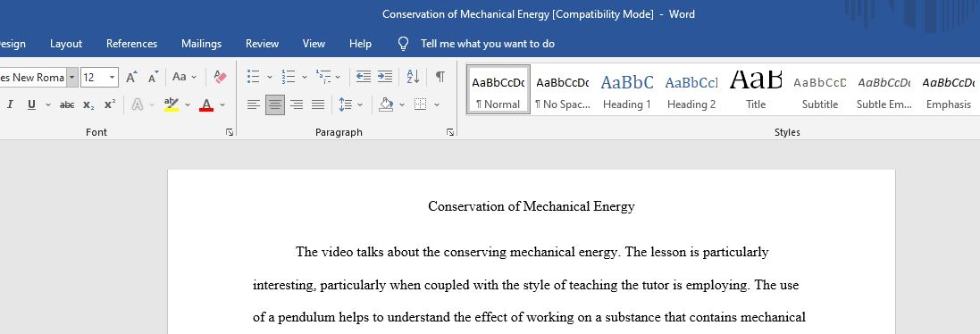The width and height of the screenshot is (980, 334).
Task: Open the Mailings tab
Action: (x=201, y=44)
